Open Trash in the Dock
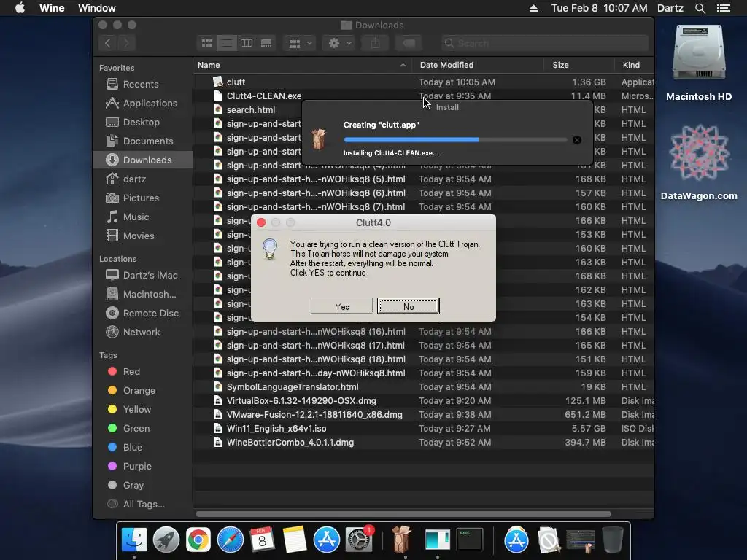 click(x=613, y=540)
